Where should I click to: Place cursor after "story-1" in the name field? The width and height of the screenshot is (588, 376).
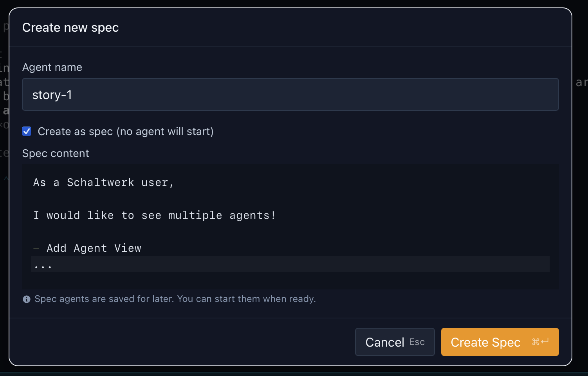[72, 94]
